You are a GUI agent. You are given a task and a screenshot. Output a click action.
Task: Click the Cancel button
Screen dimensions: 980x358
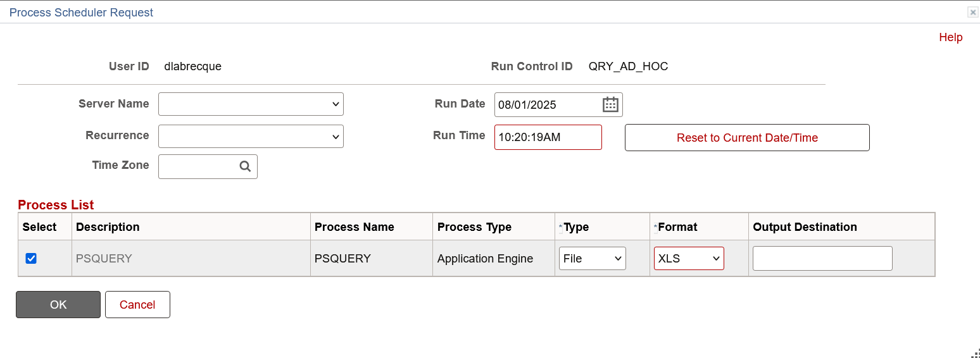[137, 305]
